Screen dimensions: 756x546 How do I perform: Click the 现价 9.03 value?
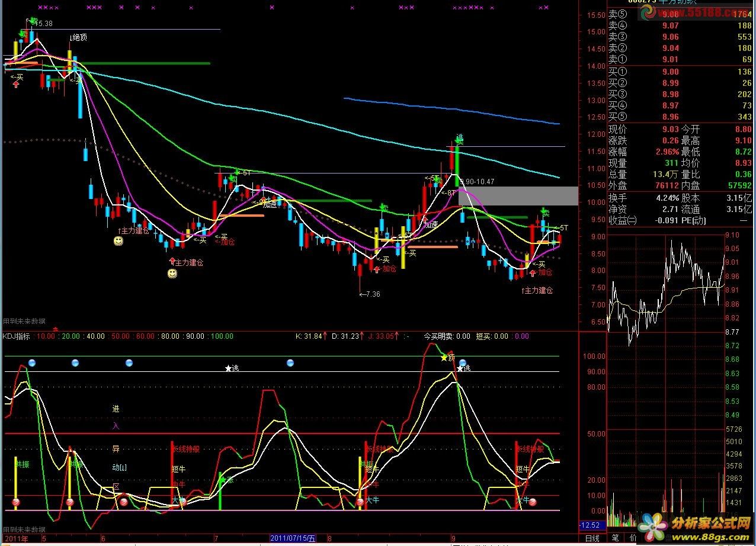click(x=670, y=129)
